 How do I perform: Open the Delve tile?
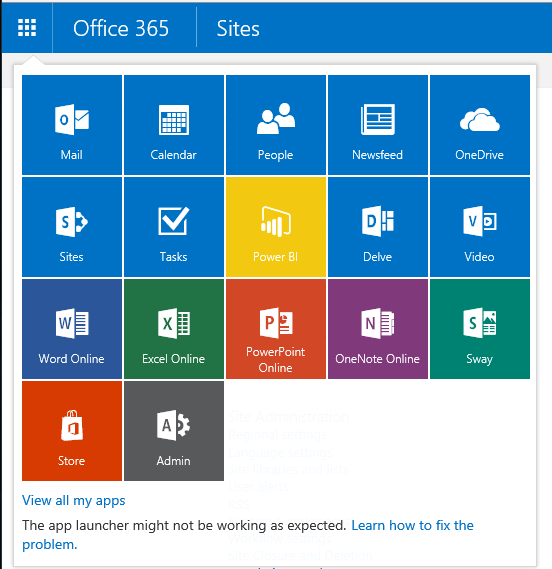coord(378,227)
